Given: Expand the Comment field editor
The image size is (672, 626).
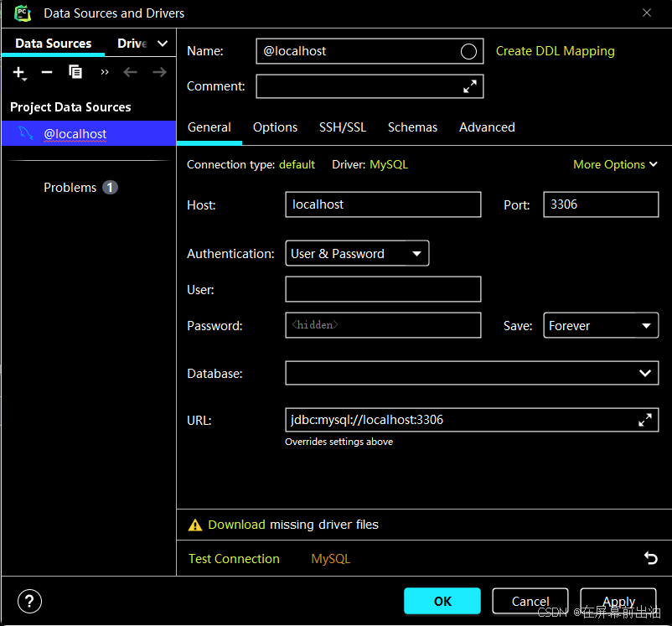Looking at the screenshot, I should point(470,86).
